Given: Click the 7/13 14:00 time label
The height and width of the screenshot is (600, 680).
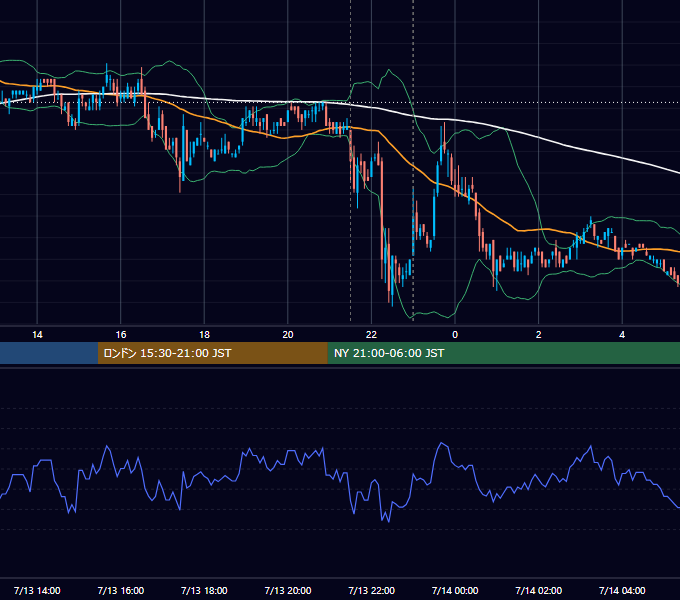Looking at the screenshot, I should [x=37, y=590].
